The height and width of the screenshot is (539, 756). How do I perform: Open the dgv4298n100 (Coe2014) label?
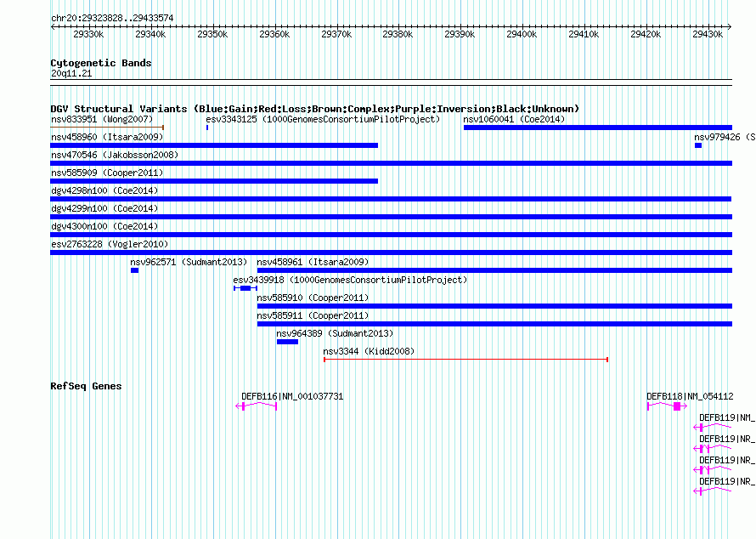(x=104, y=190)
